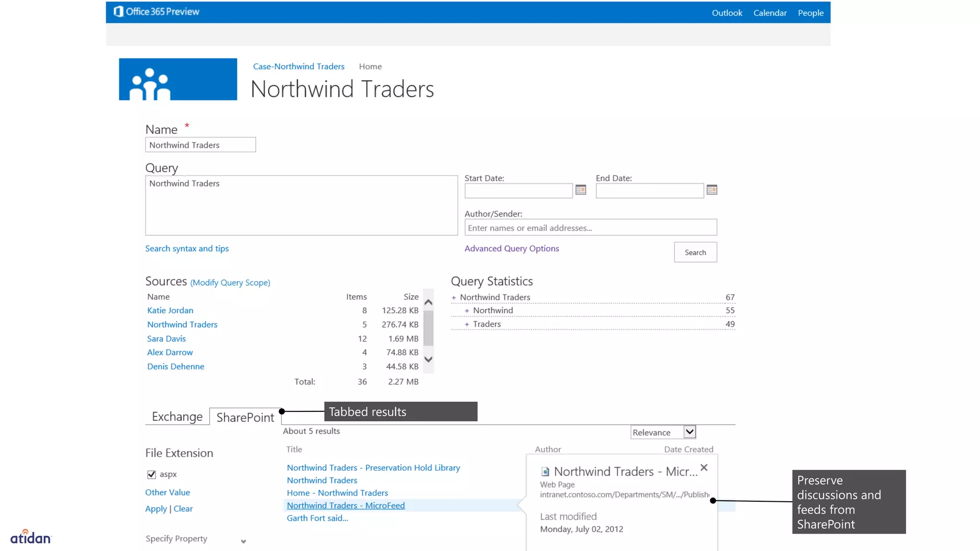Click the Northwind Traders site logo image
Viewport: 980px width, 551px height.
pyautogui.click(x=178, y=79)
